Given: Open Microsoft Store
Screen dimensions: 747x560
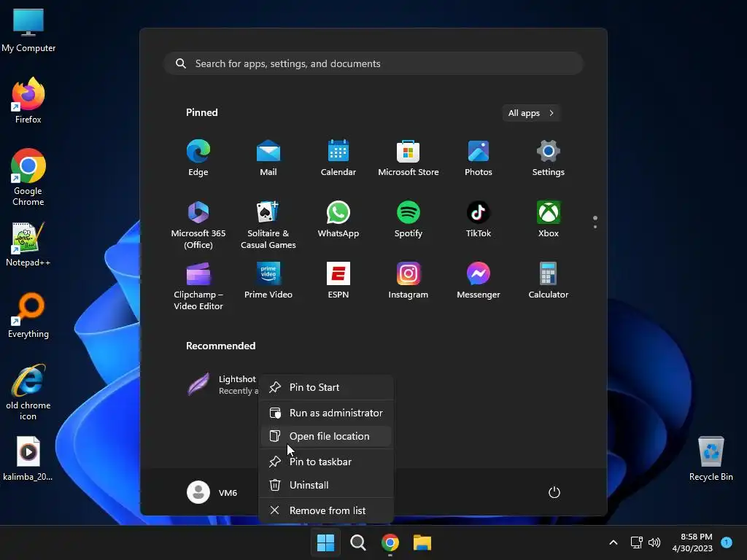Looking at the screenshot, I should coord(409,157).
